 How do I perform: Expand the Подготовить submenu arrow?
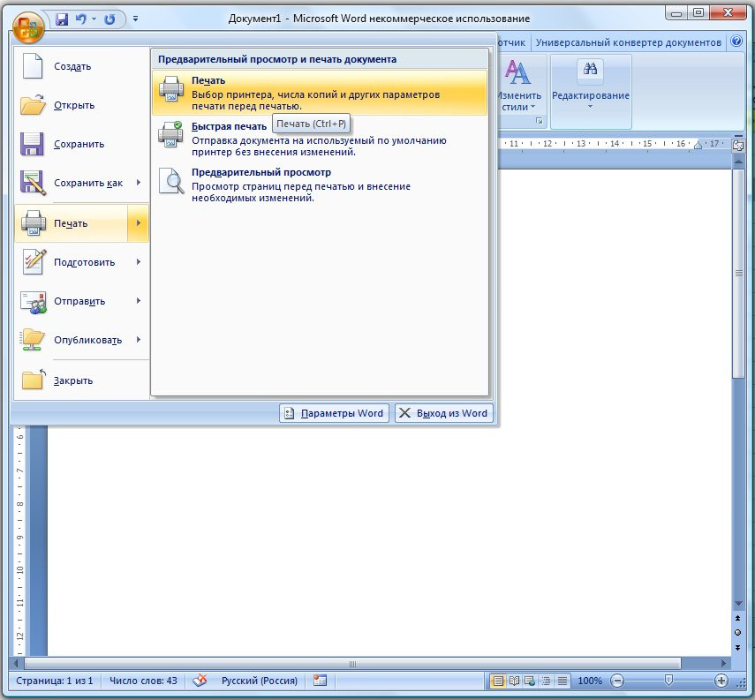tap(139, 262)
